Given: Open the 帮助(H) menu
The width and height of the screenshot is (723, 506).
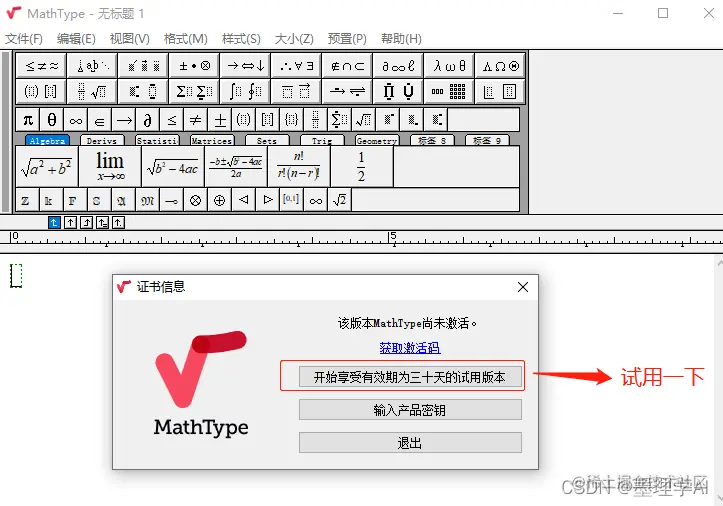Looking at the screenshot, I should [401, 39].
